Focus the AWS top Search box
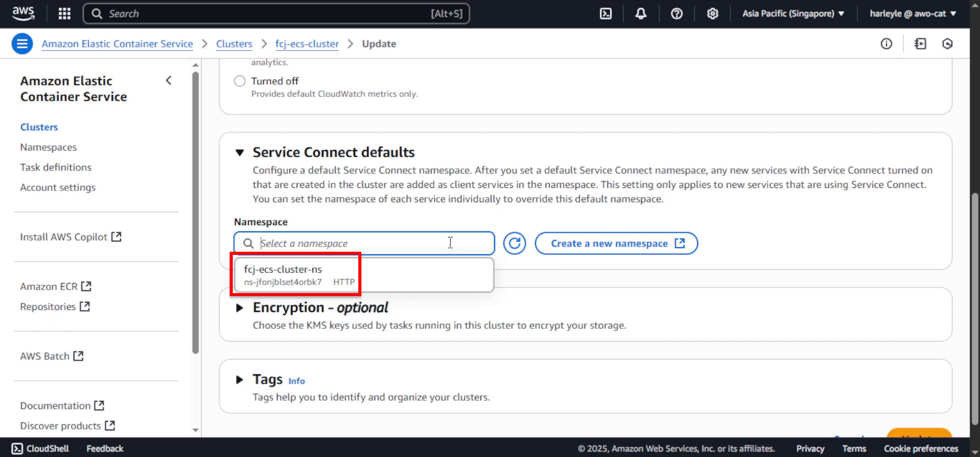Image resolution: width=980 pixels, height=457 pixels. tap(276, 14)
